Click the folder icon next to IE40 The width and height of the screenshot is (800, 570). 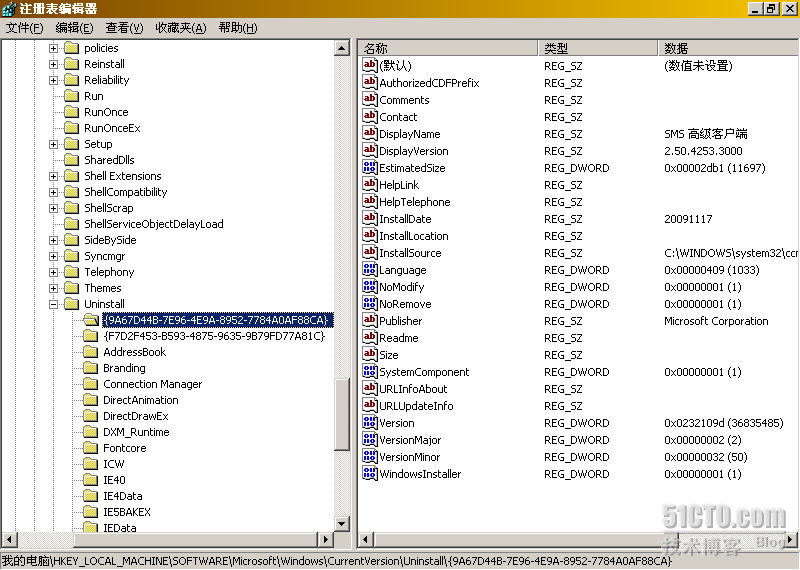pyautogui.click(x=91, y=480)
